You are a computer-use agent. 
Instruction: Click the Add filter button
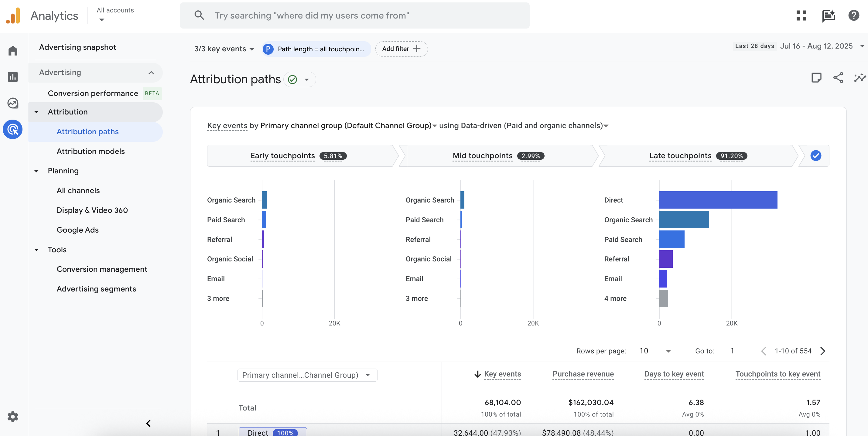(401, 49)
